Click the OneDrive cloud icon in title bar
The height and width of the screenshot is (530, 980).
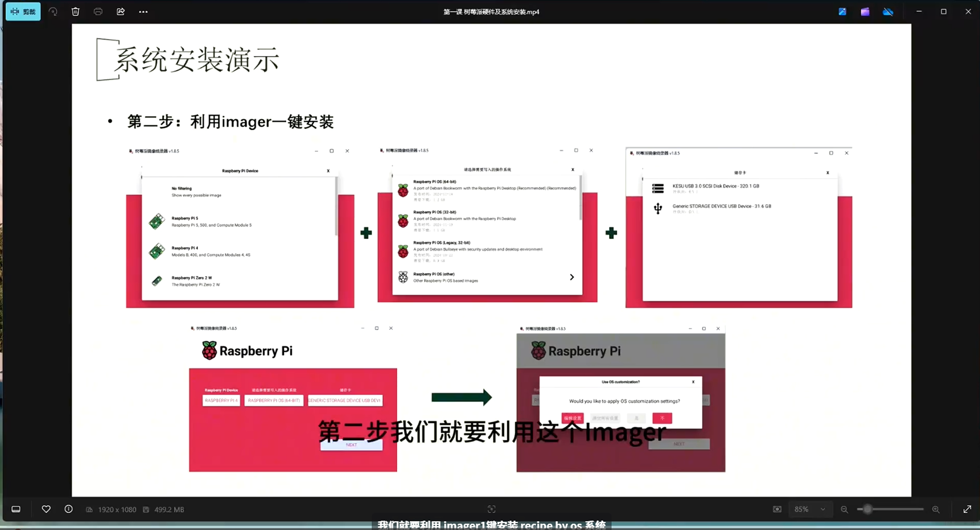point(887,12)
